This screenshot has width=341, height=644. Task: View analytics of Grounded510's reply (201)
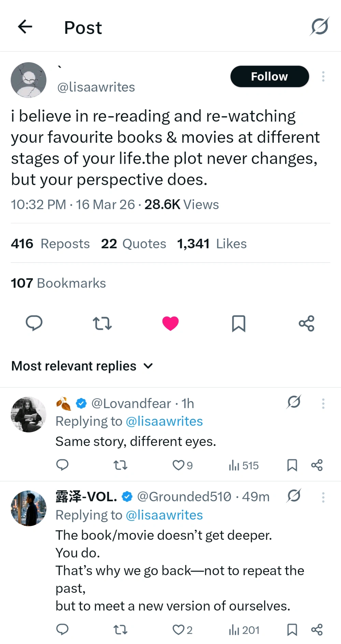(x=244, y=630)
